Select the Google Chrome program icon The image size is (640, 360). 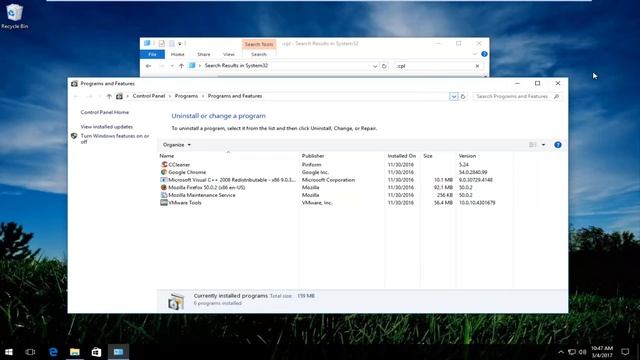coord(164,172)
